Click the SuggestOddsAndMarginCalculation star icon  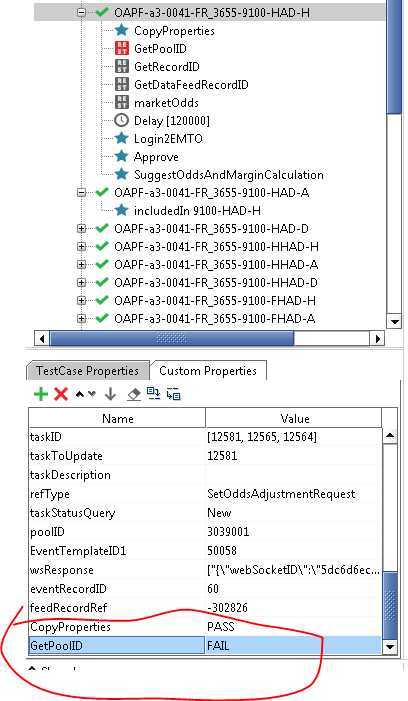pyautogui.click(x=121, y=174)
